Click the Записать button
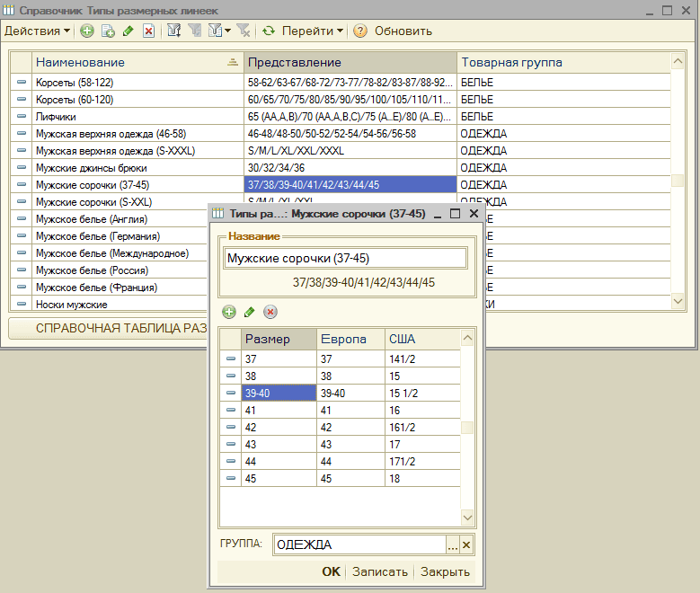Viewport: 700px width, 593px height. [x=379, y=571]
